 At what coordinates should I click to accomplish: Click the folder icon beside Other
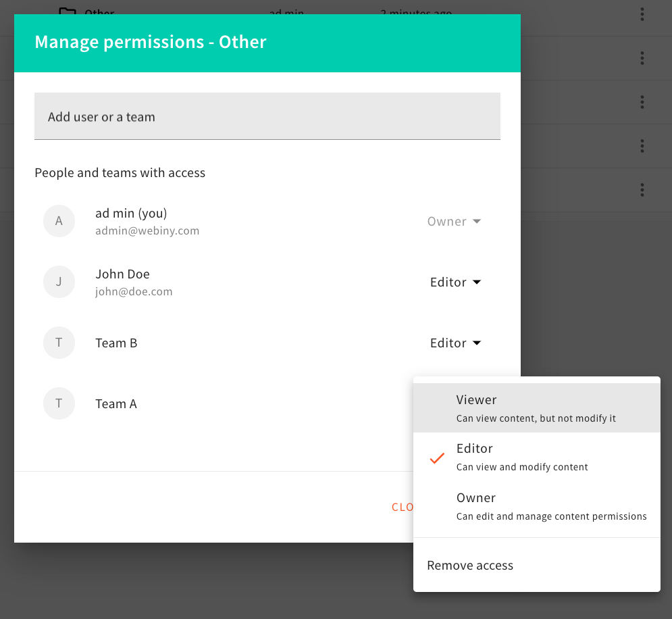point(70,10)
